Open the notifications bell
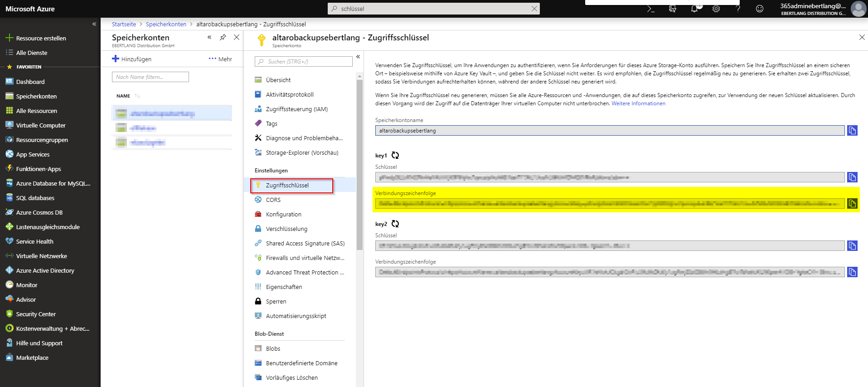 pyautogui.click(x=694, y=9)
